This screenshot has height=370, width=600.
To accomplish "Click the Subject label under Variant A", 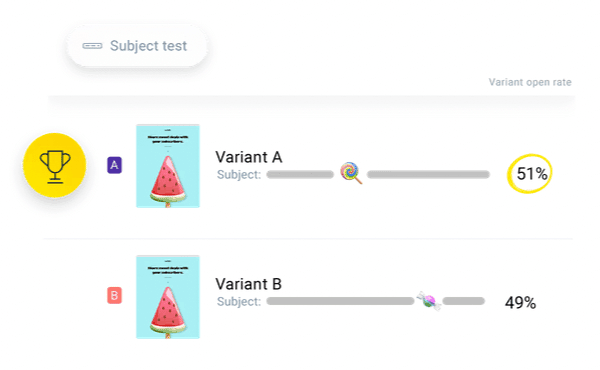I will coord(239,174).
